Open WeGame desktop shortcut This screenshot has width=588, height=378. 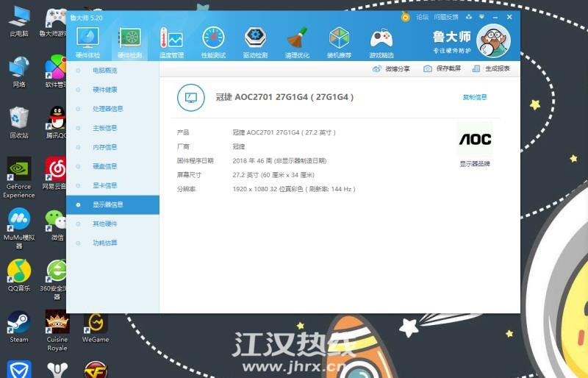pos(96,327)
